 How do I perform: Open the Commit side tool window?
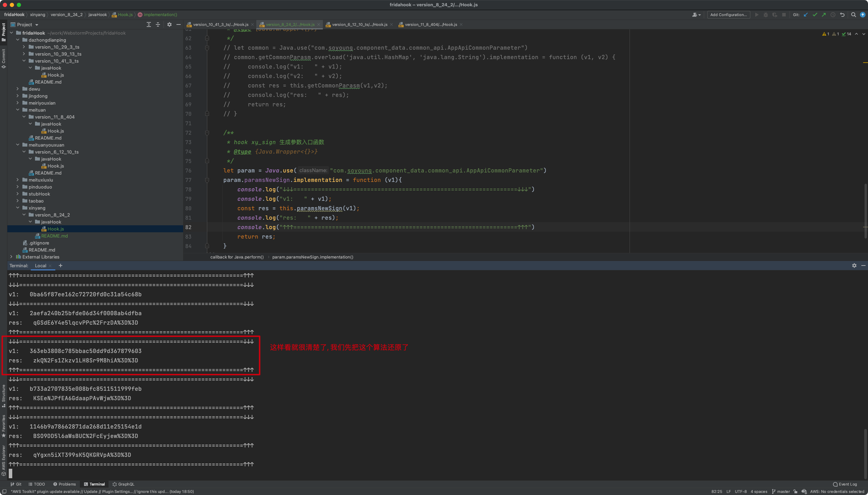[4, 59]
